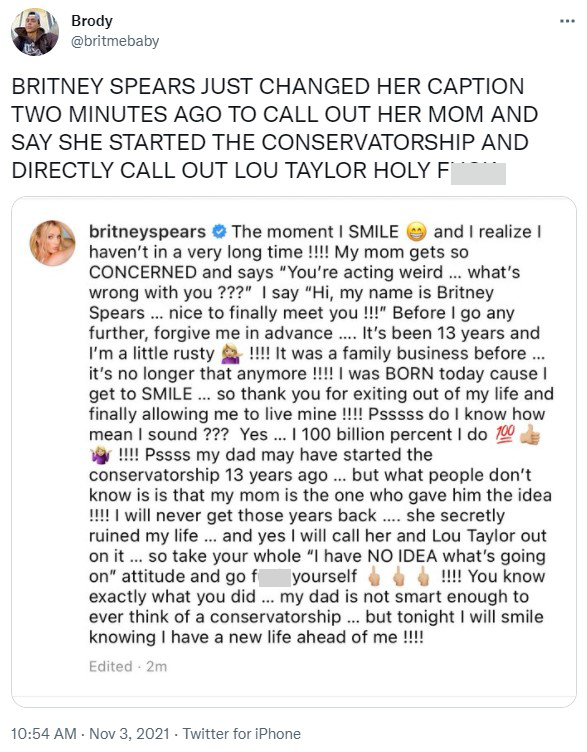
Task: Open the 10:54 AM timestamp link
Action: pos(44,734)
